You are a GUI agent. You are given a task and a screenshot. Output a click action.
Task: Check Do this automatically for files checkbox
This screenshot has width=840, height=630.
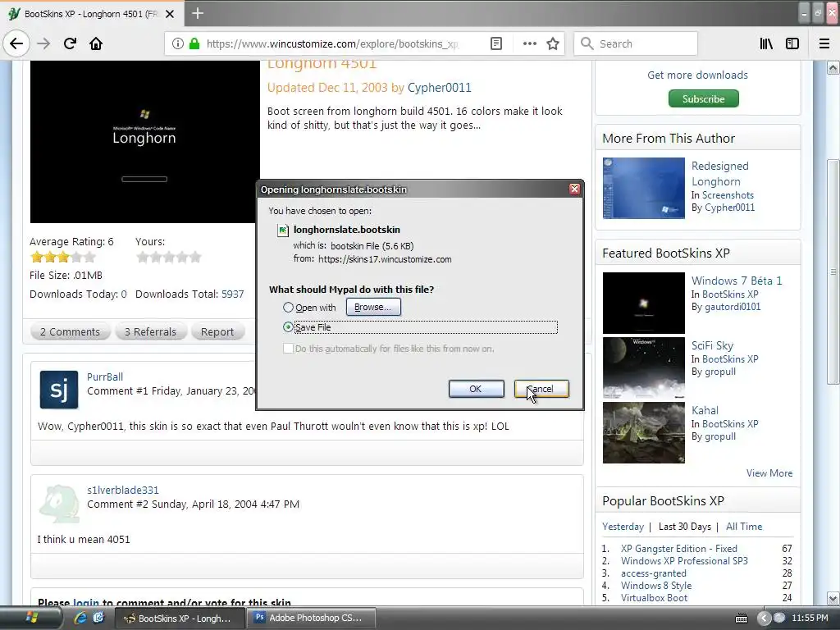pyautogui.click(x=288, y=348)
